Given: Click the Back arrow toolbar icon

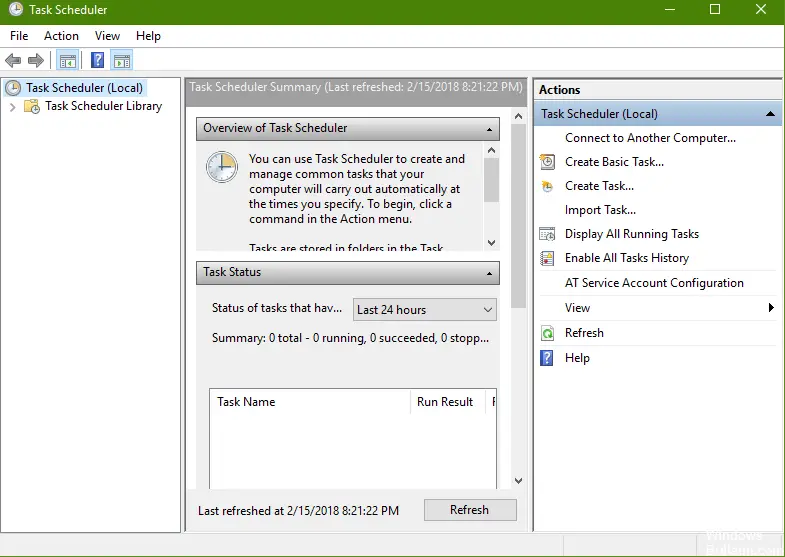Looking at the screenshot, I should [13, 61].
